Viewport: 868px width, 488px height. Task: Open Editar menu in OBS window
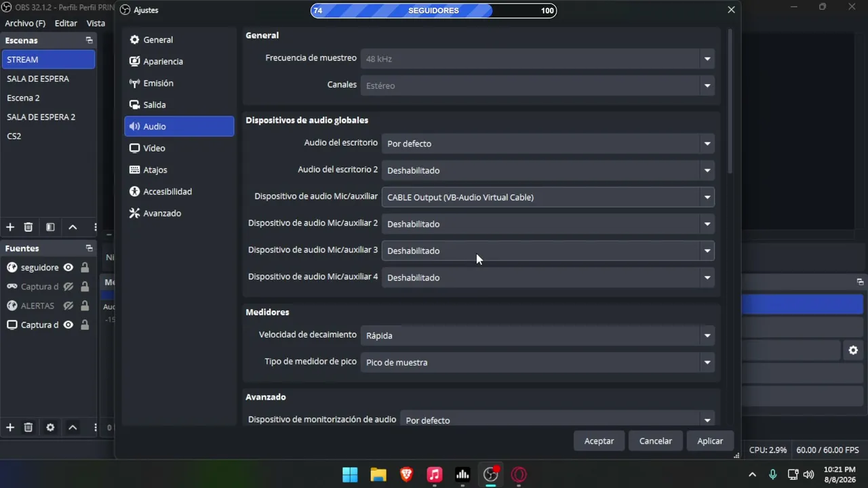[x=66, y=23]
